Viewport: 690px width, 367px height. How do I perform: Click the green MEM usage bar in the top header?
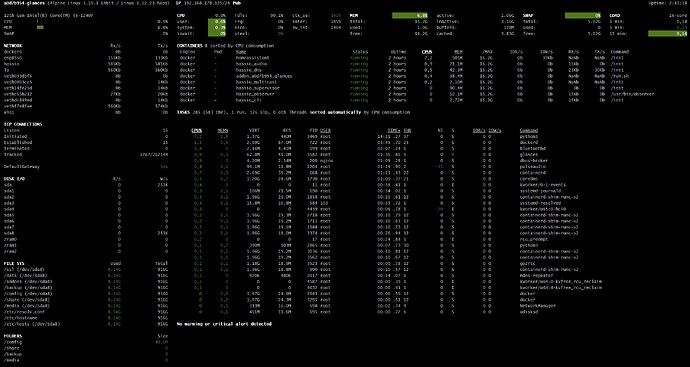coord(410,15)
